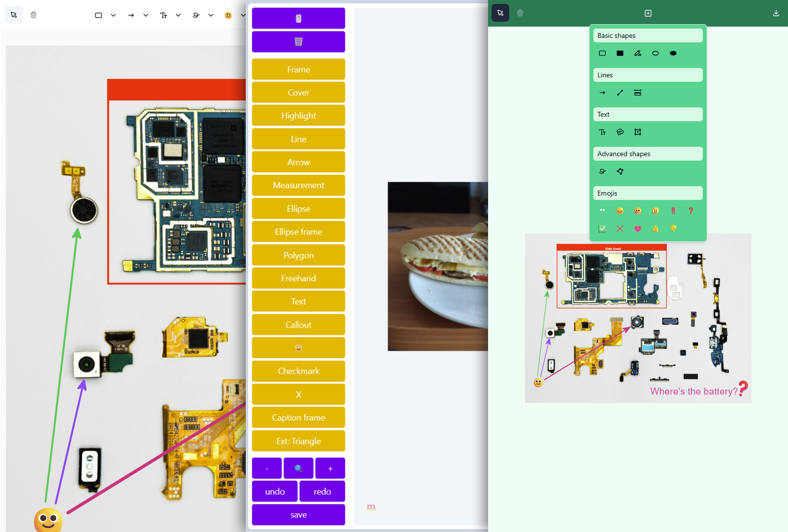This screenshot has width=788, height=532.
Task: Choose the polygon icon under Advanced shapes
Action: (x=620, y=171)
